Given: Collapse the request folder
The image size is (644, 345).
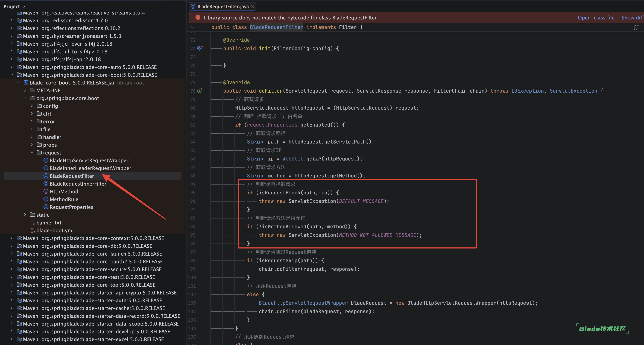Looking at the screenshot, I should point(32,153).
